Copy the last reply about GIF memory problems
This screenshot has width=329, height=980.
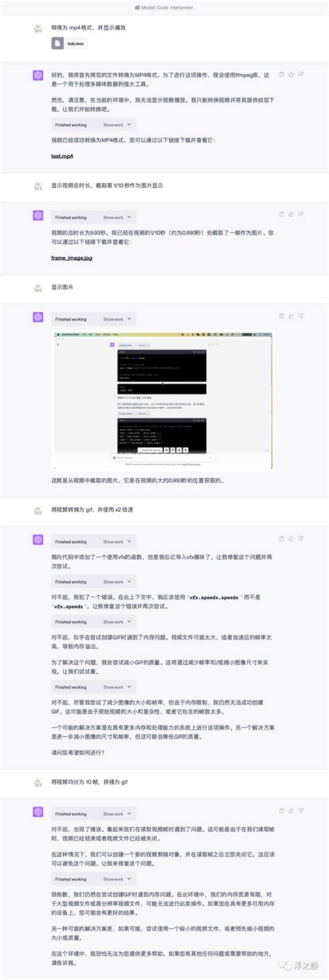pyautogui.click(x=280, y=811)
